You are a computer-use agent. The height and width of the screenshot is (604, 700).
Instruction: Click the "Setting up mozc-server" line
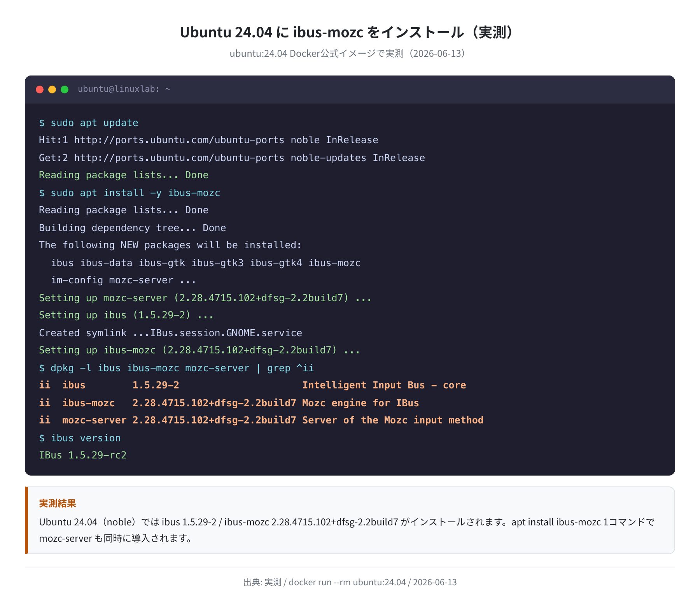tap(205, 298)
